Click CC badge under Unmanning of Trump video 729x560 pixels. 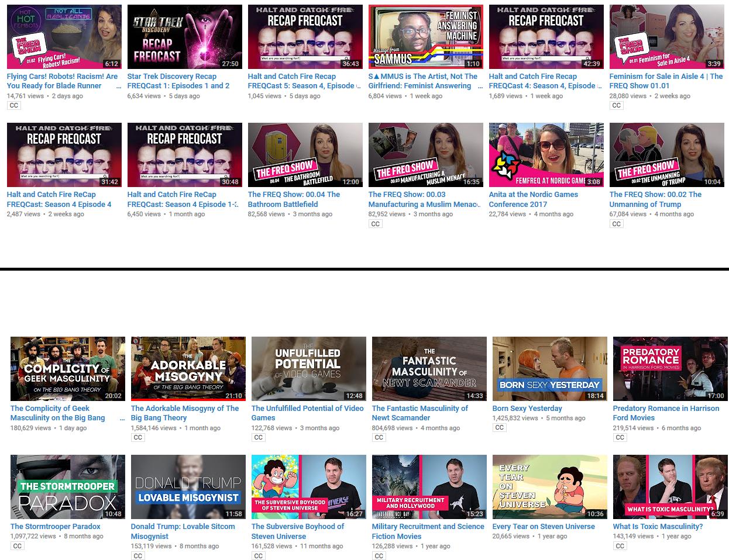click(617, 224)
